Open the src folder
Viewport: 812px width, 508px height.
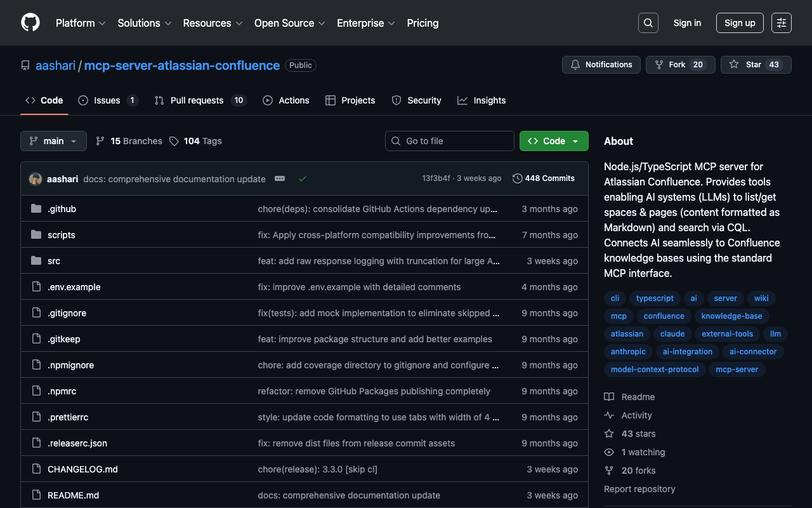pyautogui.click(x=54, y=261)
